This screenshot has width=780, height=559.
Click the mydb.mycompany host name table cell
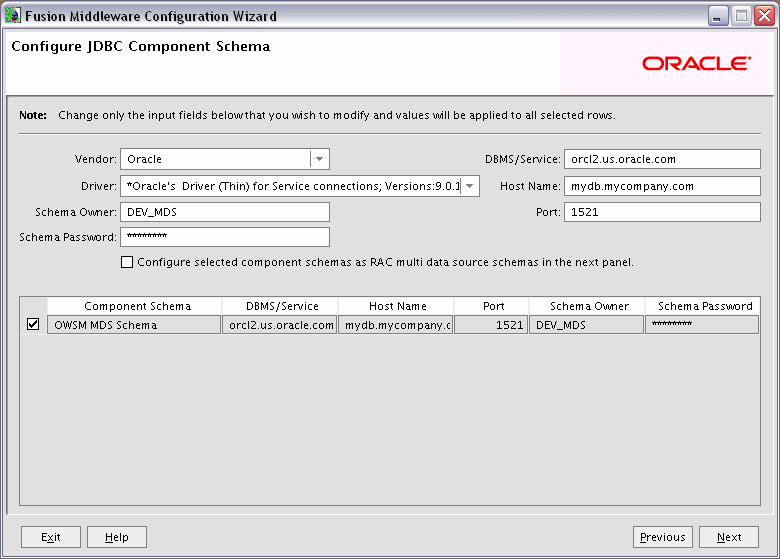click(396, 325)
